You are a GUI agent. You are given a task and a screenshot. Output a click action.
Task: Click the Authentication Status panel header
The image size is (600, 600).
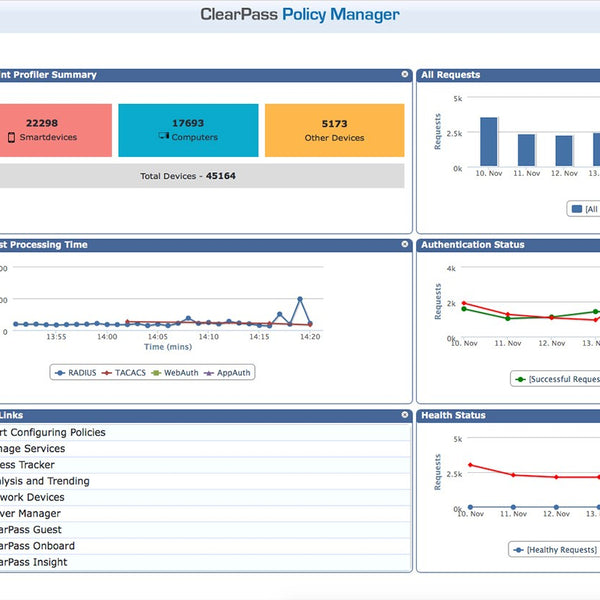click(x=508, y=245)
